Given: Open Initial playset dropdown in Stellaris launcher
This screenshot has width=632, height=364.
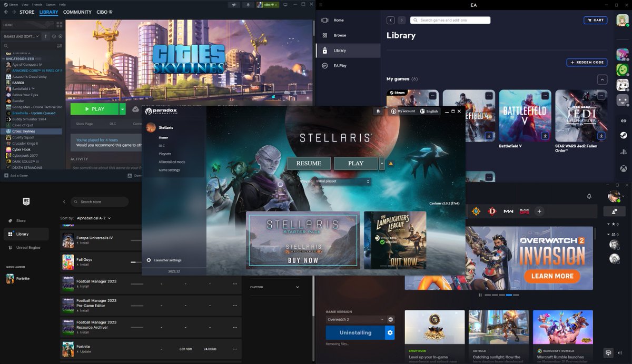Looking at the screenshot, I should 342,181.
